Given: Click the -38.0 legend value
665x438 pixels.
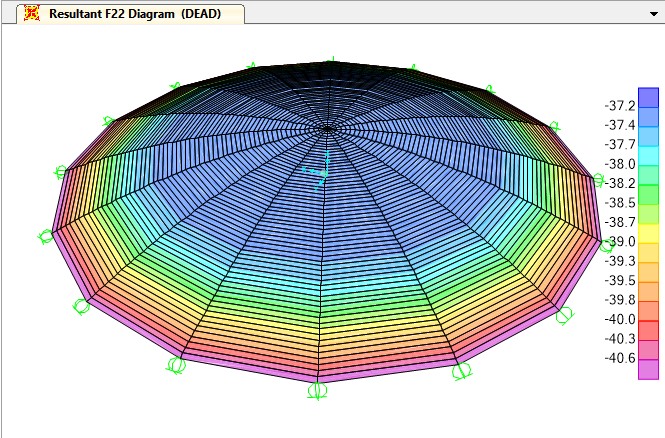Looking at the screenshot, I should (620, 164).
